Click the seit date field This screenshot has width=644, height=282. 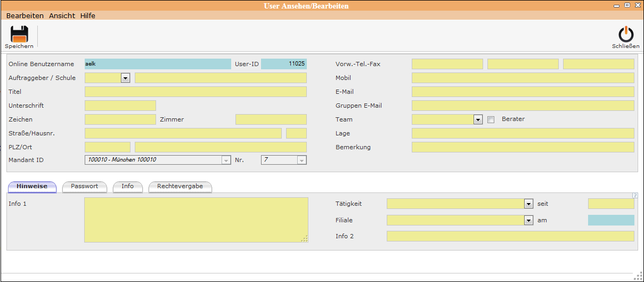click(x=611, y=204)
